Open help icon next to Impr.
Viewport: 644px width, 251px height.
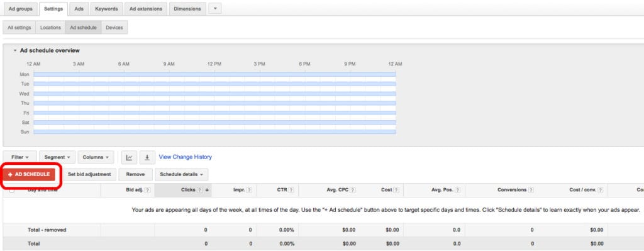tap(249, 190)
